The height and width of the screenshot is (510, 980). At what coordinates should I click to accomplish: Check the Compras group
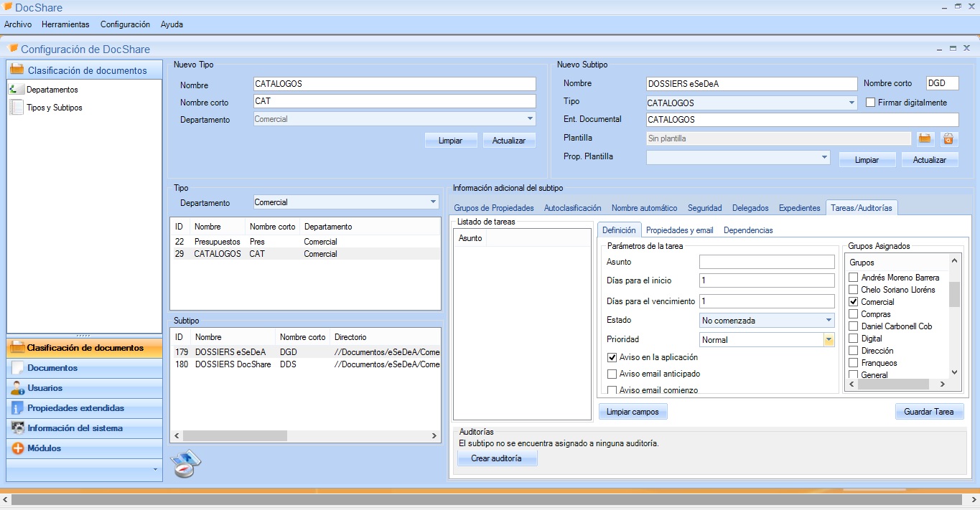[x=854, y=314]
